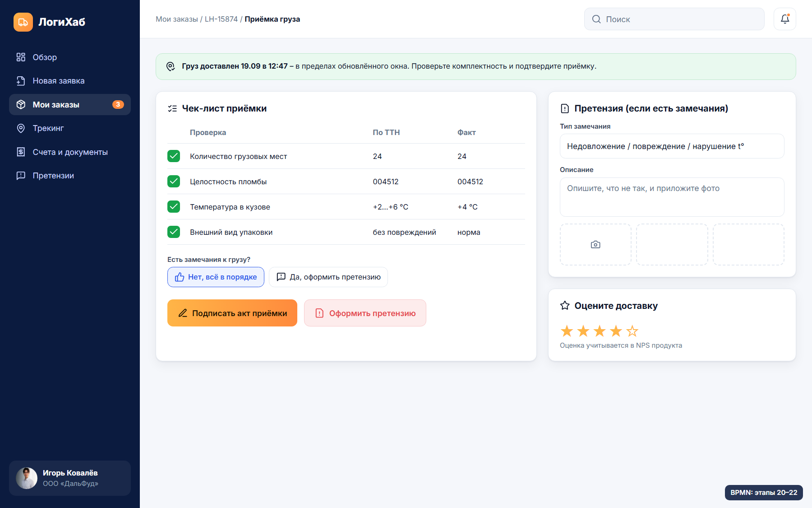Open Трекинг section

[70, 128]
